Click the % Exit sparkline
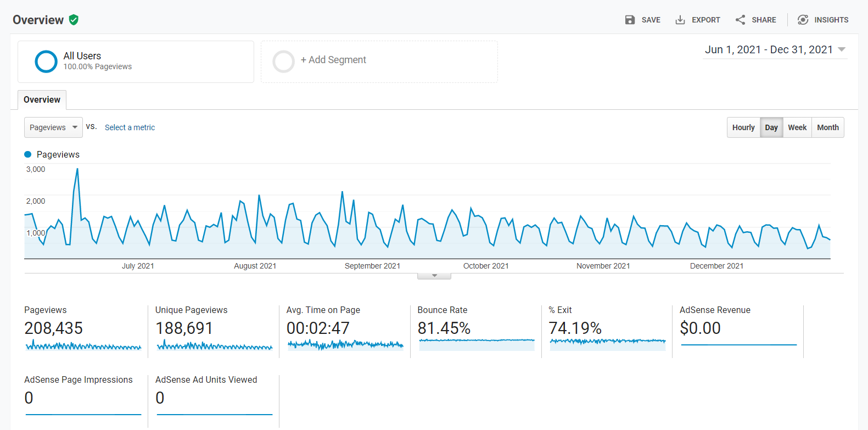This screenshot has width=868, height=430. [608, 345]
